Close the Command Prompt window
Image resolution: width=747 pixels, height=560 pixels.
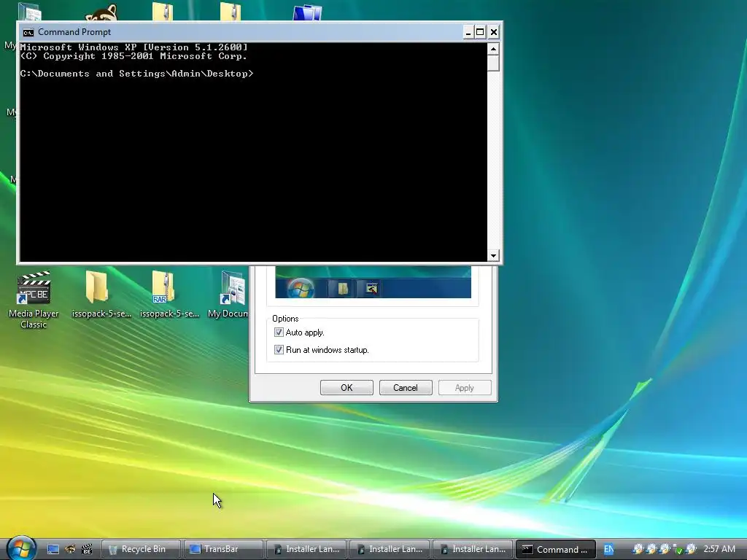click(494, 32)
